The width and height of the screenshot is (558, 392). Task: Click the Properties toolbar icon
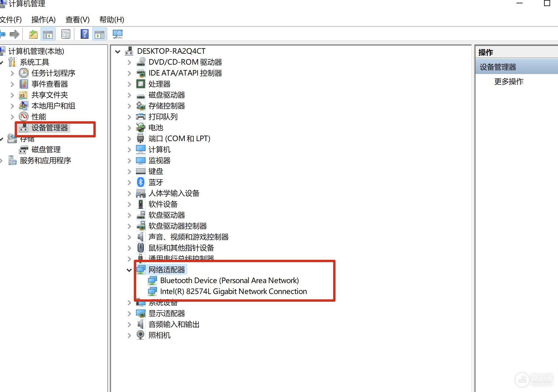tap(66, 34)
